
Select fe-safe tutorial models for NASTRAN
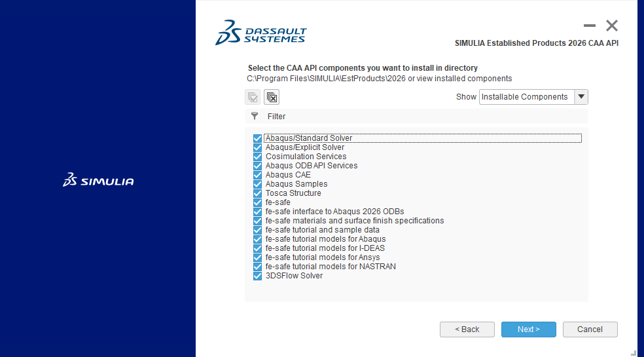(x=331, y=267)
